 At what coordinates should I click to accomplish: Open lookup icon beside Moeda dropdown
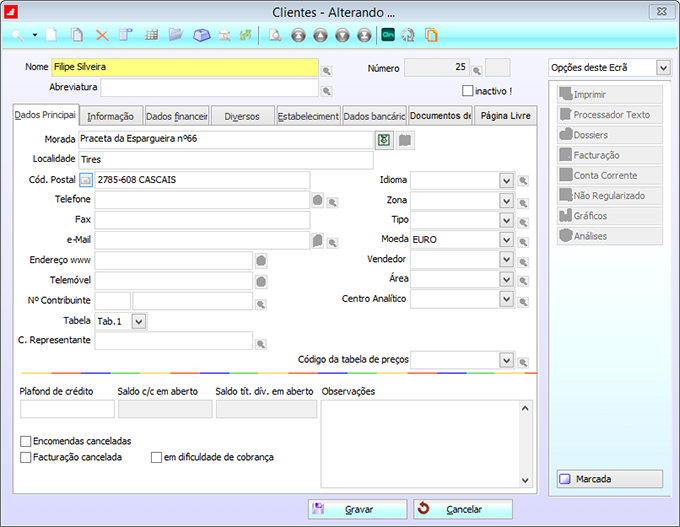[x=523, y=242]
